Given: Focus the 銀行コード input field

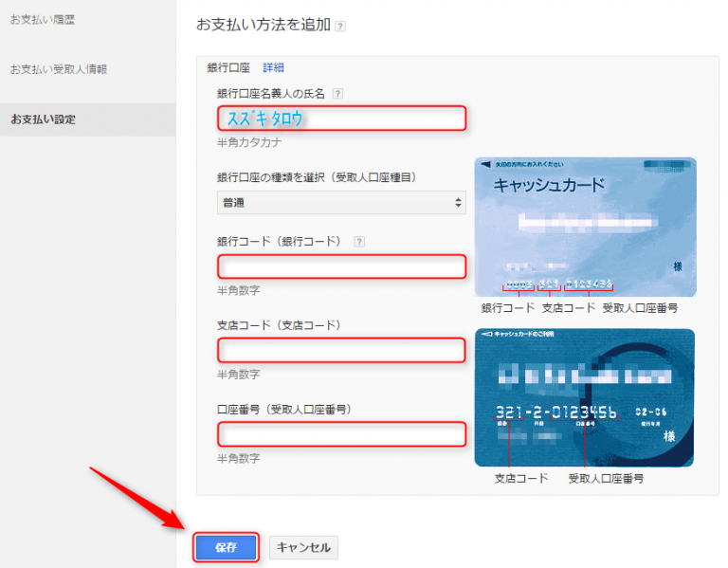Looking at the screenshot, I should 341,266.
